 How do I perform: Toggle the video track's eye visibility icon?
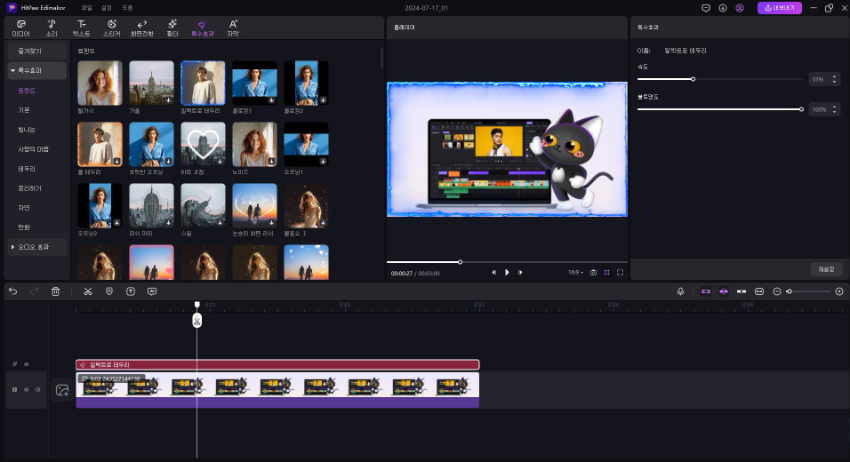(26, 389)
